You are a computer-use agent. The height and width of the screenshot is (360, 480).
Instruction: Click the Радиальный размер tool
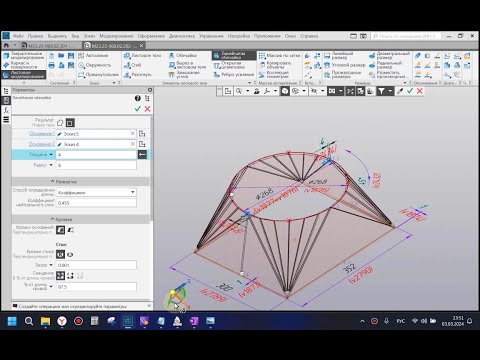tap(385, 65)
